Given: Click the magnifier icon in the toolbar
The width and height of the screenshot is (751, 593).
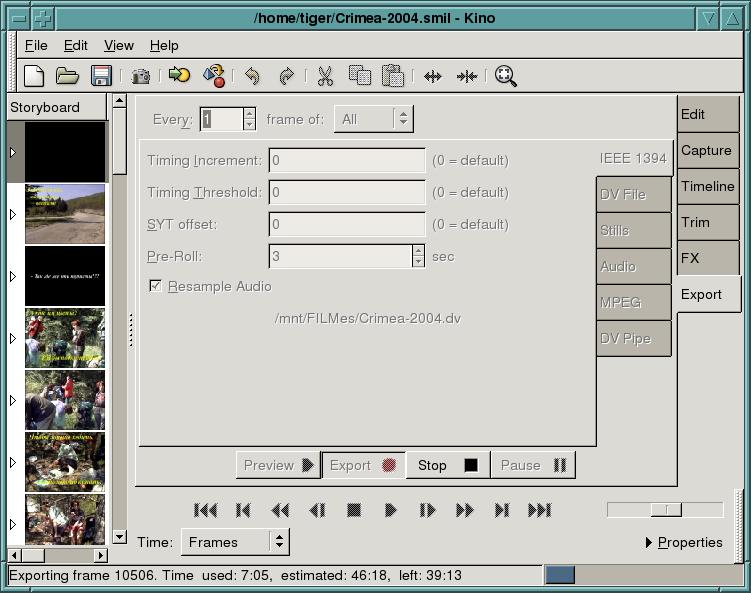Looking at the screenshot, I should (x=506, y=76).
